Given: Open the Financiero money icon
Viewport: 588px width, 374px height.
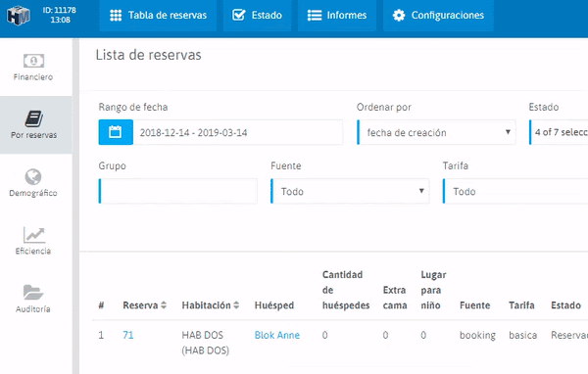Looking at the screenshot, I should click(33, 61).
